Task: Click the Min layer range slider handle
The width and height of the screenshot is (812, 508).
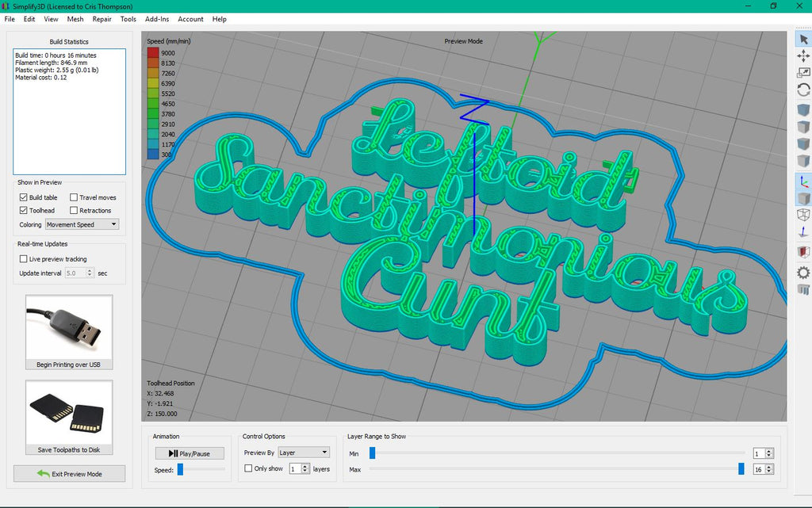Action: coord(372,453)
